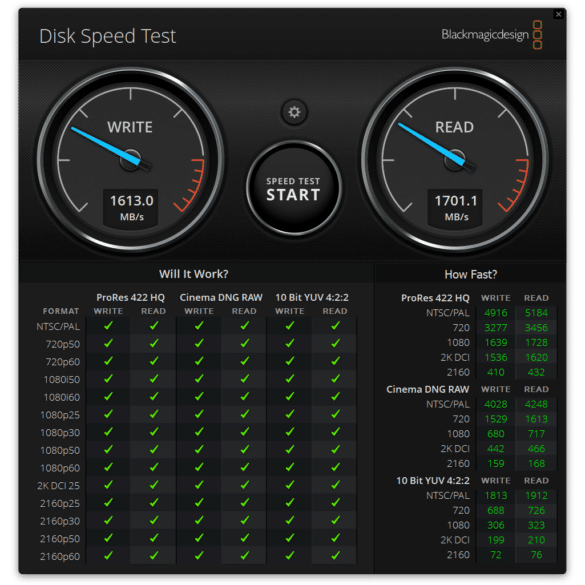This screenshot has width=585, height=585.
Task: Click the Speed Test Start button
Action: click(x=294, y=188)
